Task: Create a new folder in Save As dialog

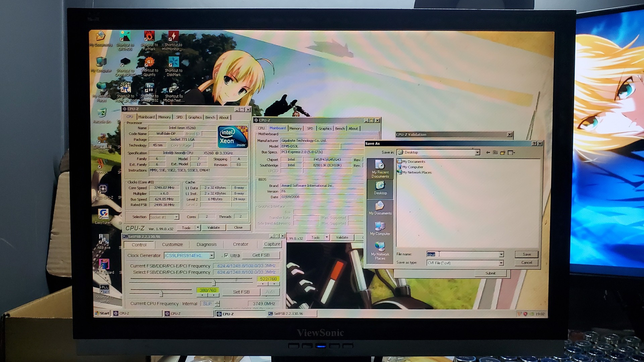Action: 502,153
